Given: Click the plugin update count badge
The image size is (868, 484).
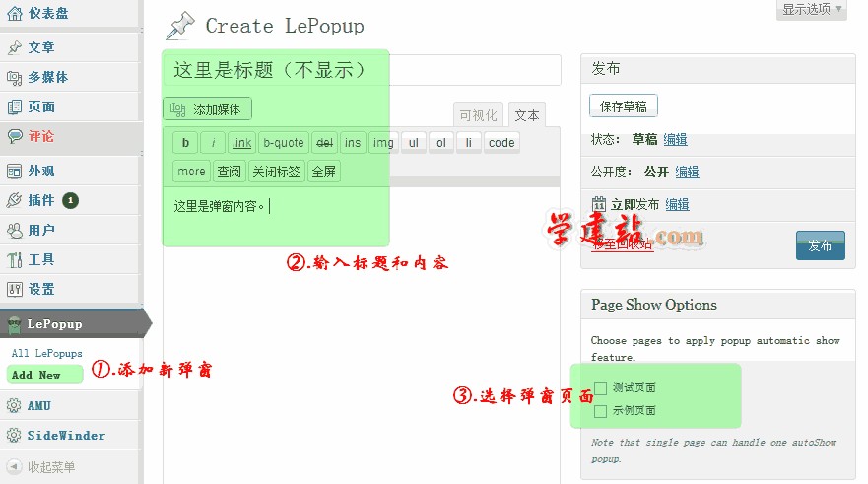Looking at the screenshot, I should [70, 200].
